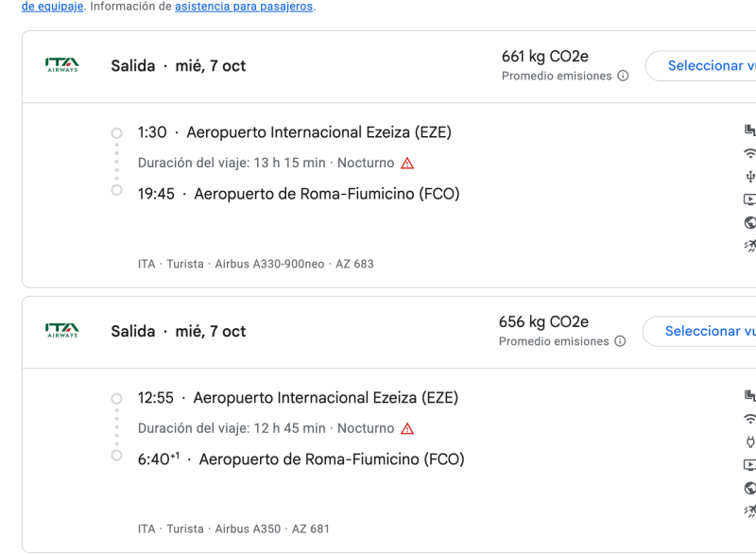Click the Wi-Fi amenity icon for the 1:30 flight
This screenshot has height=554, width=756.
pos(749,153)
